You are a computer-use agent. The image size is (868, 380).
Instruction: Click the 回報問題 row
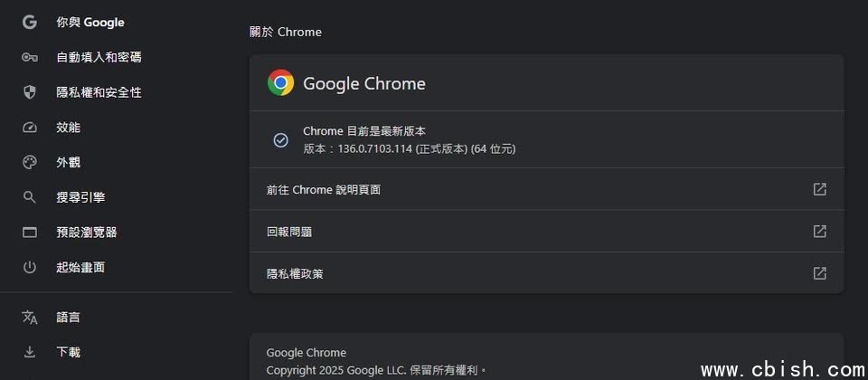click(547, 231)
